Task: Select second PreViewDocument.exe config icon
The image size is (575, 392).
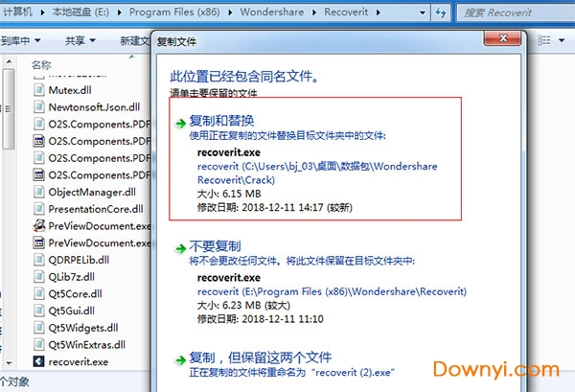Action: coord(39,242)
